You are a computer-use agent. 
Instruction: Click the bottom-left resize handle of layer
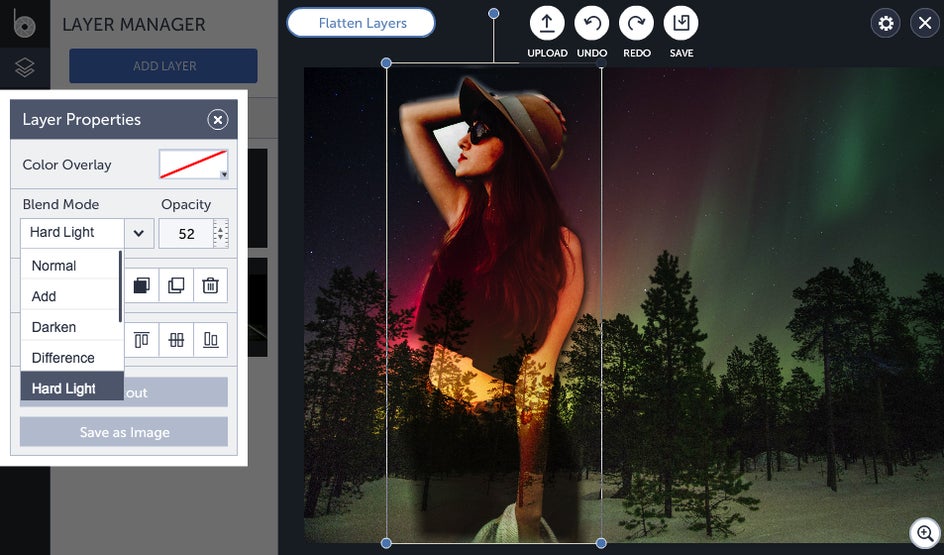[387, 543]
